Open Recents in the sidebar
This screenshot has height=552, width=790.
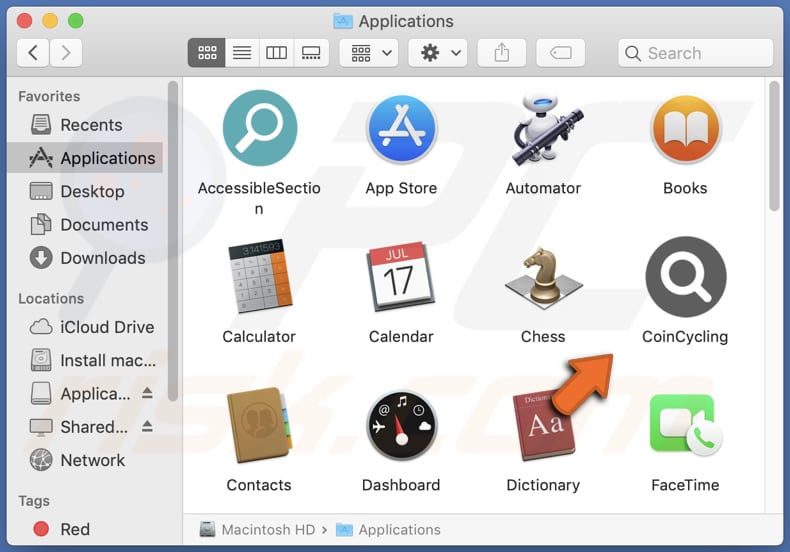85,125
